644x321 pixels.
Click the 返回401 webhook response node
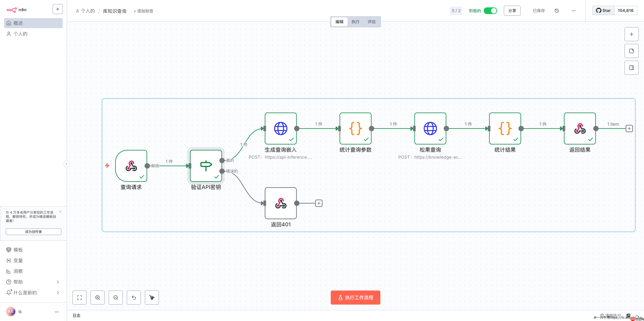(x=281, y=203)
